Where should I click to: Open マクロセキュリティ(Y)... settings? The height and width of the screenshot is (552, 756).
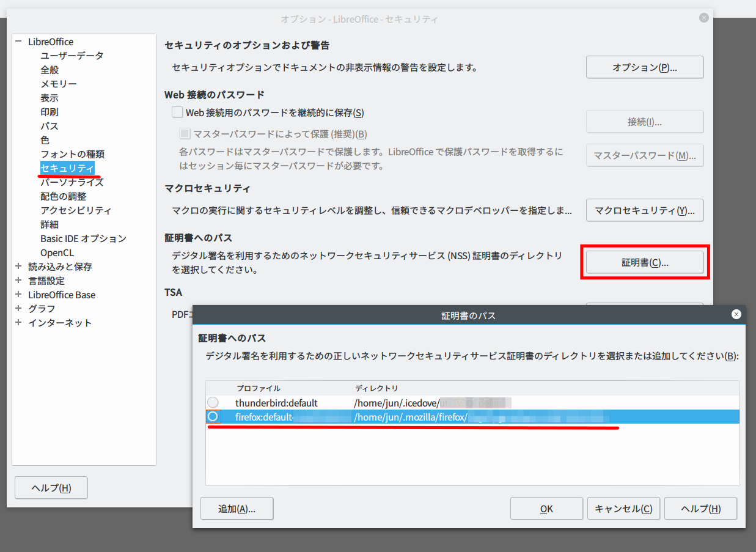click(645, 210)
